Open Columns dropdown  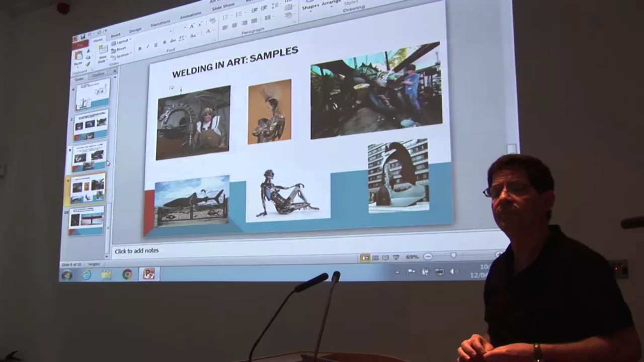[268, 18]
